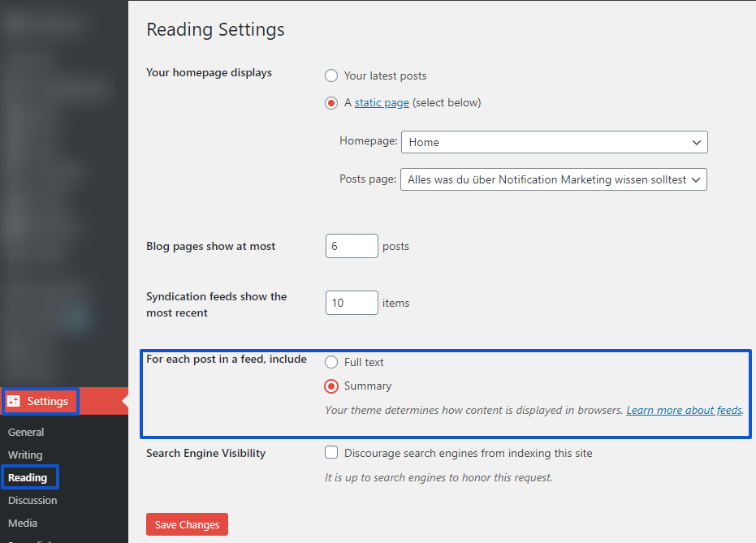Click the 'Search Engine Visibility' label
The height and width of the screenshot is (543, 756).
[206, 454]
